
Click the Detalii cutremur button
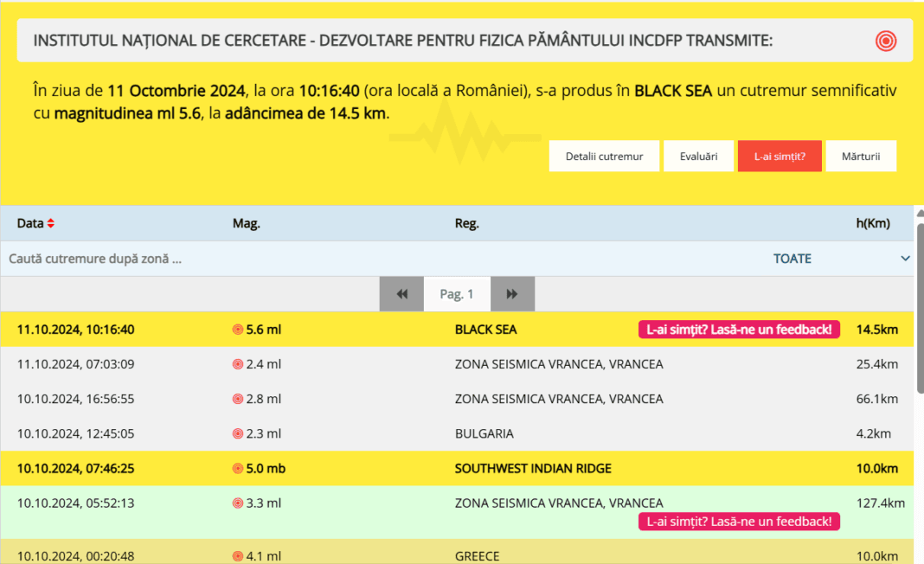pyautogui.click(x=604, y=156)
